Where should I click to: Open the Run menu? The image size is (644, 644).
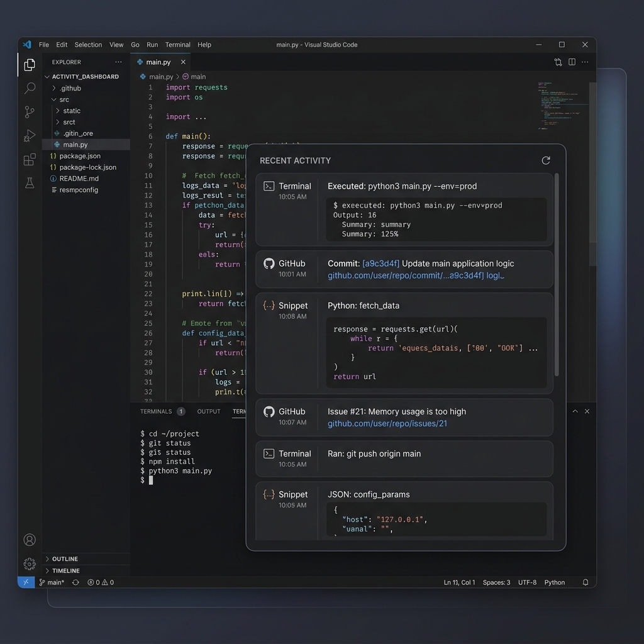152,45
